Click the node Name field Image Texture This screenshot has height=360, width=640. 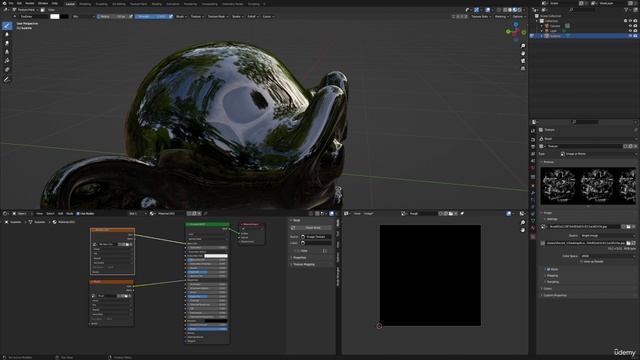(316, 237)
